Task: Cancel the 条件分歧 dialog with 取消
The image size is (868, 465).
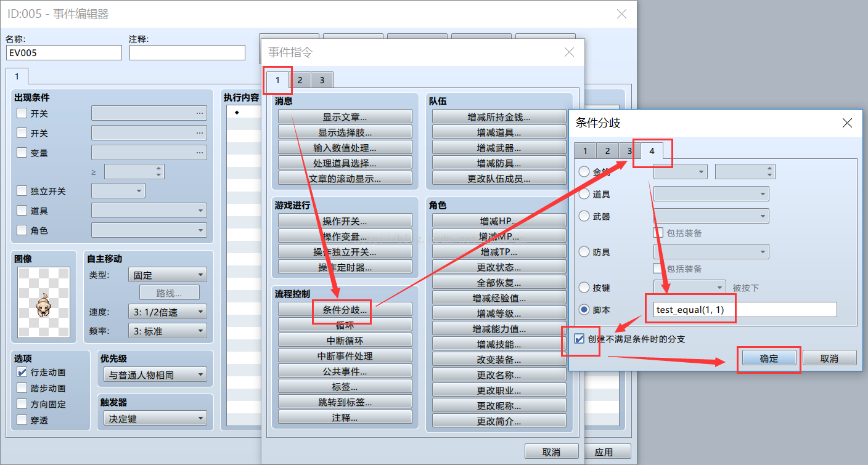Action: (829, 358)
